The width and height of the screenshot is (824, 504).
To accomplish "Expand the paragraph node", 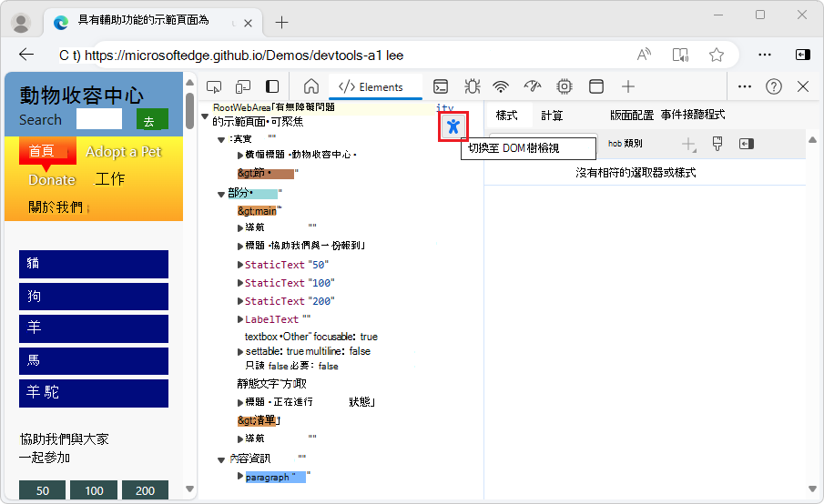I will click(240, 476).
